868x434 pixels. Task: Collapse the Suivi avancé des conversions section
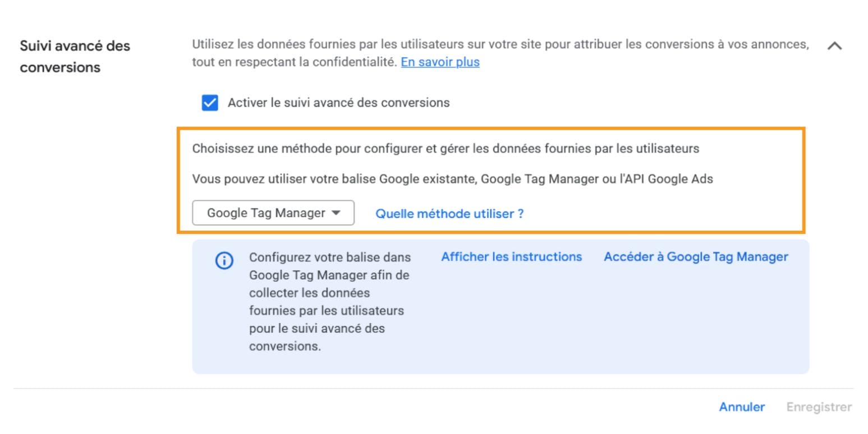point(835,46)
